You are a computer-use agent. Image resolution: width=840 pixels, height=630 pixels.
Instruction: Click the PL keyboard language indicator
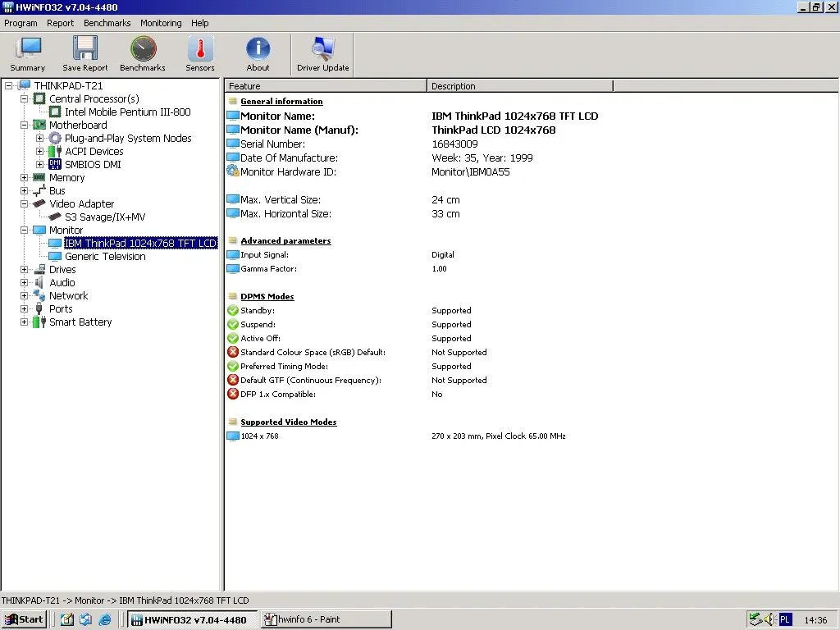[x=785, y=620]
